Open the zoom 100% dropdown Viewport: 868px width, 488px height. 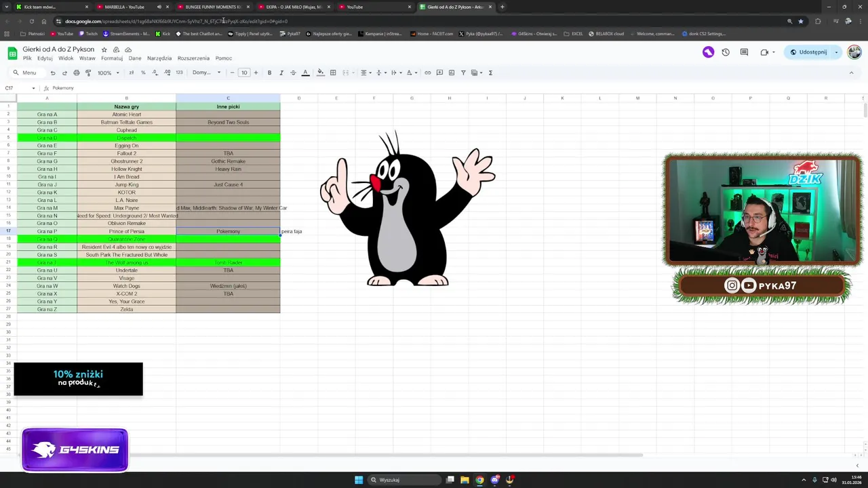[x=107, y=73]
